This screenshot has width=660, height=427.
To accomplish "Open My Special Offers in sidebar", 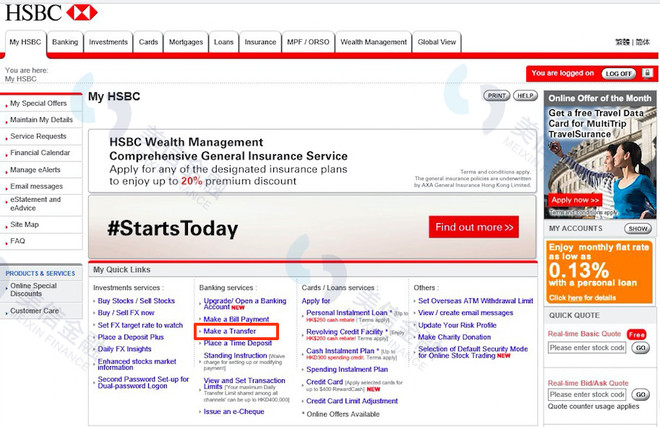I will click(38, 103).
